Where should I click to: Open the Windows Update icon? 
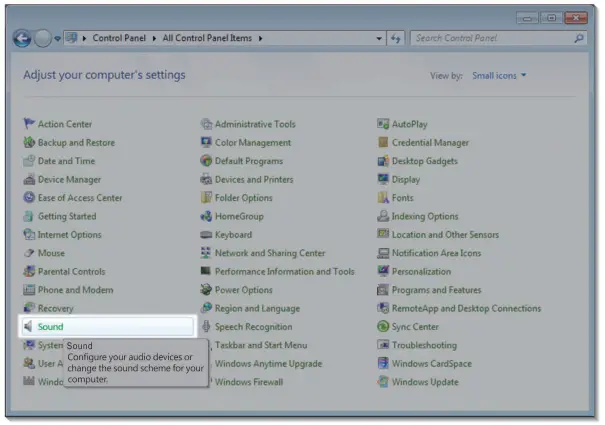tap(383, 382)
